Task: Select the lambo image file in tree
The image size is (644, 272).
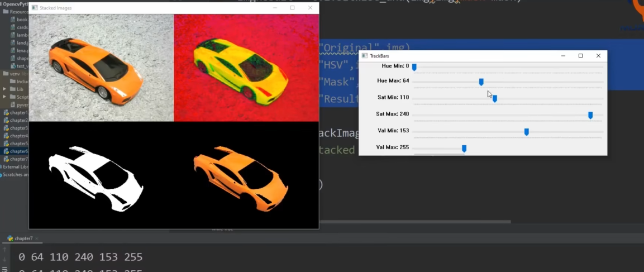Action: 20,35
